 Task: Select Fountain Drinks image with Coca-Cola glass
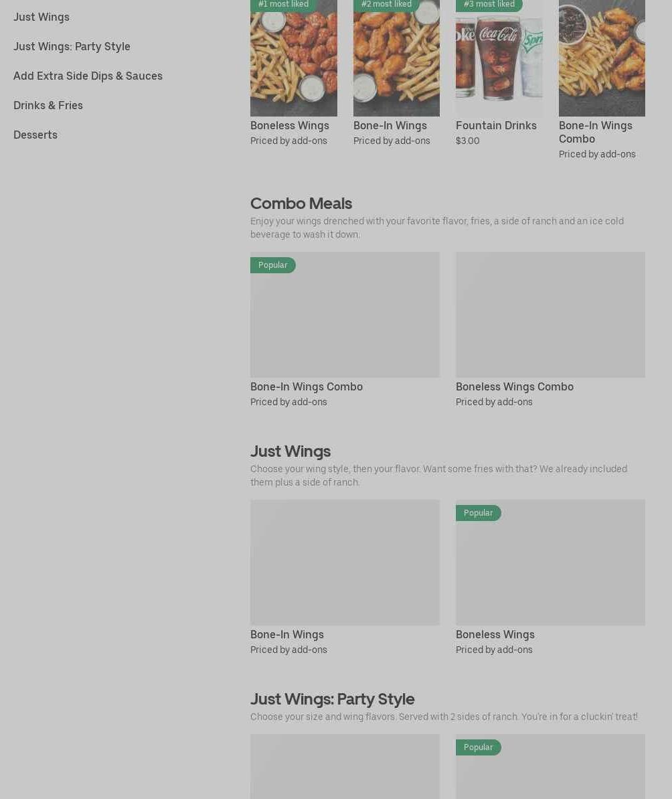(499, 58)
